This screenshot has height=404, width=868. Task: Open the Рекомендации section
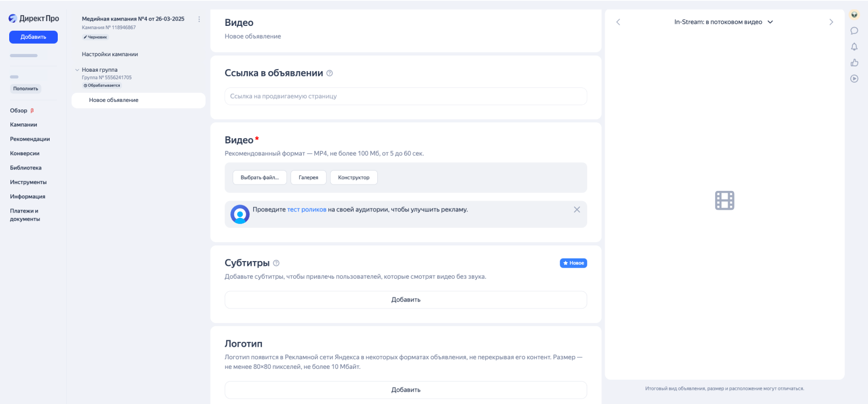coord(30,139)
